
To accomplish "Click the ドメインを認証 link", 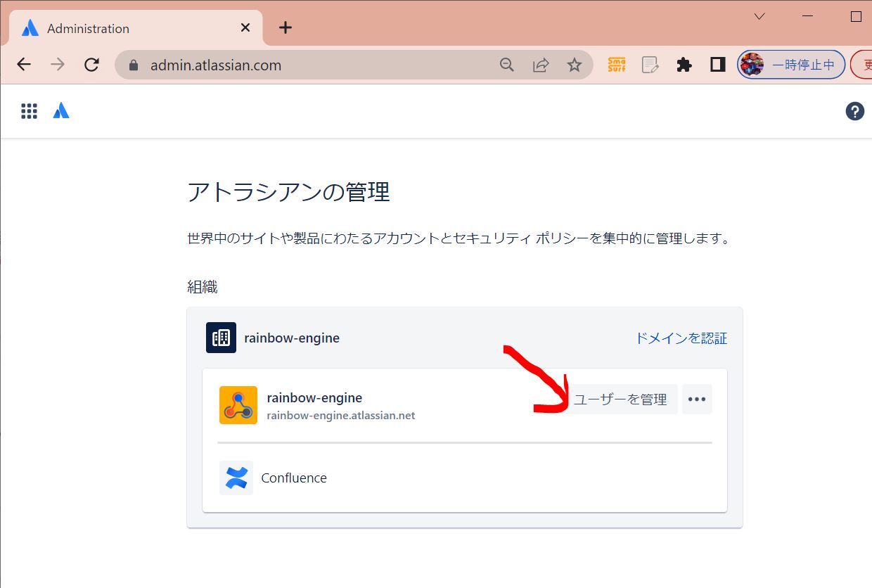I will point(681,338).
